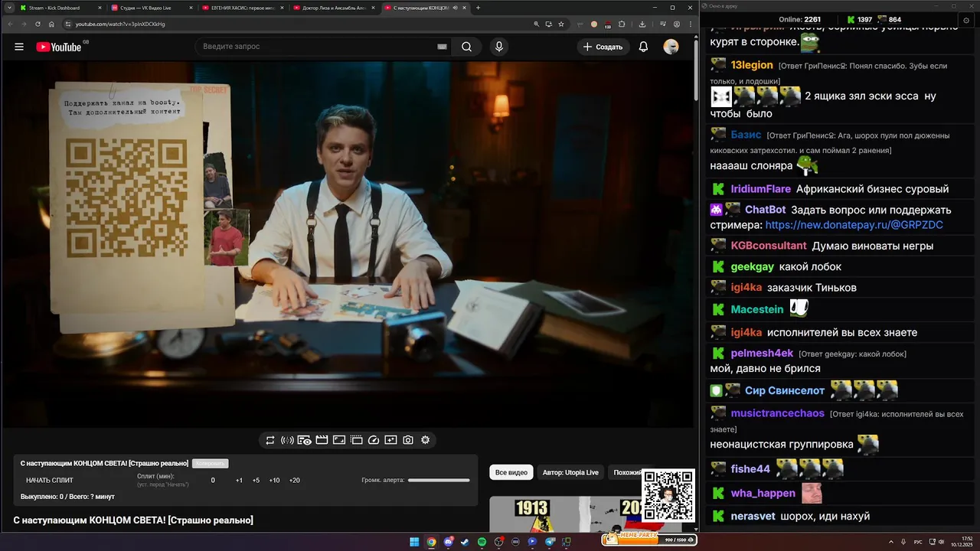Reload the page with Chrome refresh button
This screenshot has width=980, height=551.
pyautogui.click(x=38, y=24)
